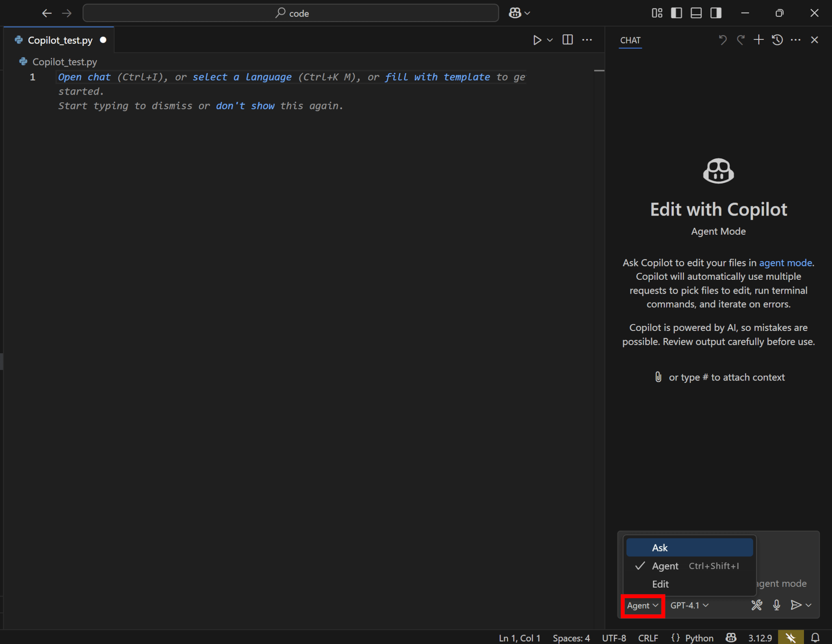Change indentation via Spaces: 4
Viewport: 832px width, 644px height.
pos(571,638)
